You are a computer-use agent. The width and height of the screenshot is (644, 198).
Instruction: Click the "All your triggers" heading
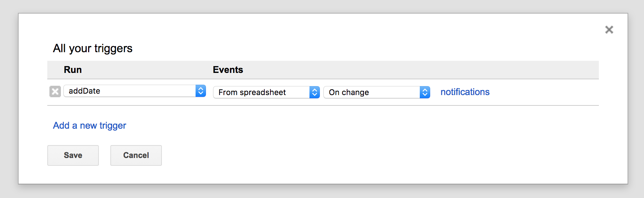(93, 48)
